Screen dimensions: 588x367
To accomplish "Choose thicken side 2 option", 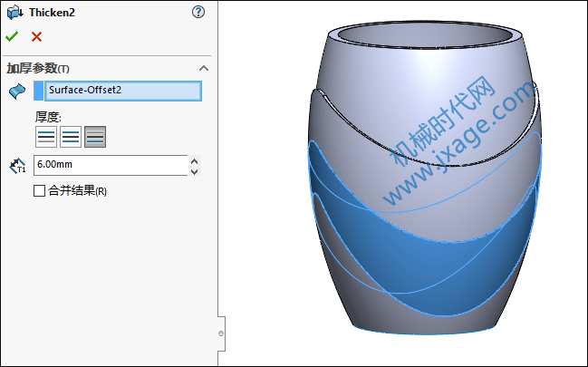I will tap(95, 137).
